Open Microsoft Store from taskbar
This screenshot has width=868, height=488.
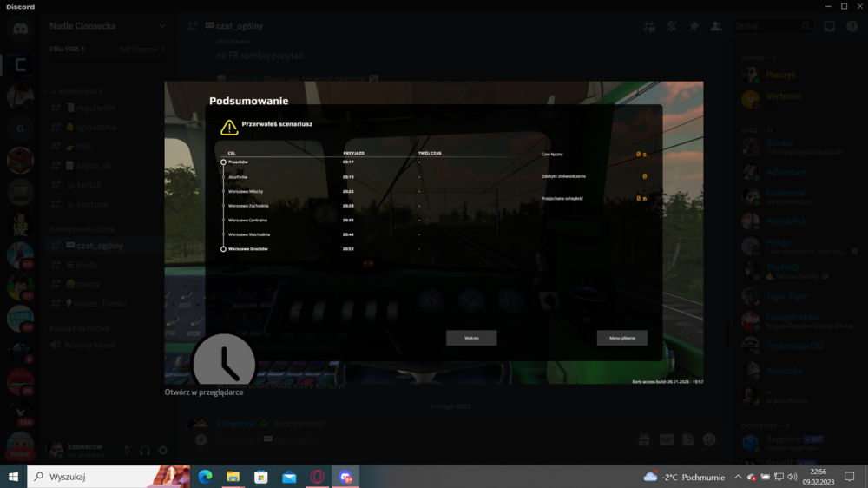pos(261,477)
